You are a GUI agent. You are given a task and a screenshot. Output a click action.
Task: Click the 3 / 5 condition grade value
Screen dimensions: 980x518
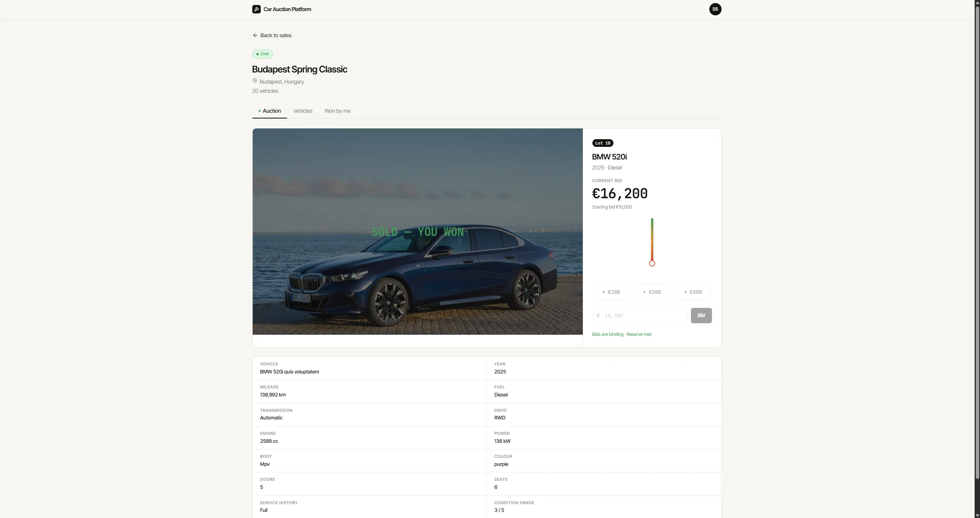point(499,510)
